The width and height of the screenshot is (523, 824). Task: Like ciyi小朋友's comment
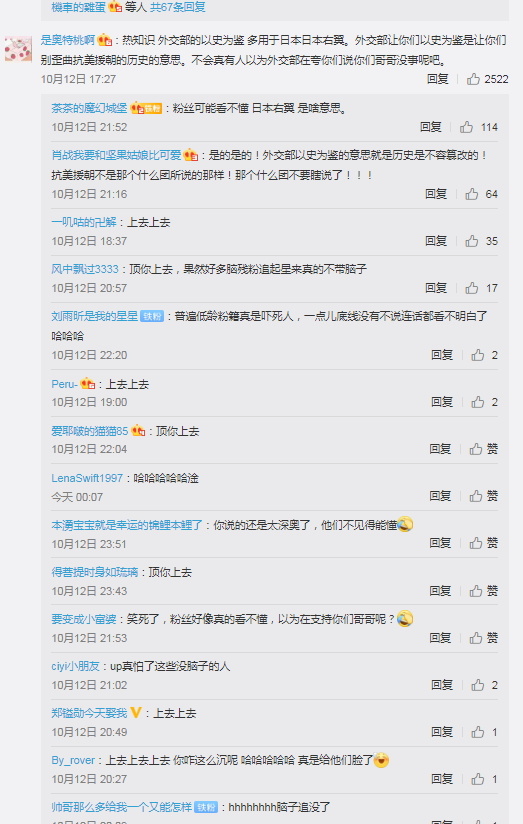coord(477,685)
